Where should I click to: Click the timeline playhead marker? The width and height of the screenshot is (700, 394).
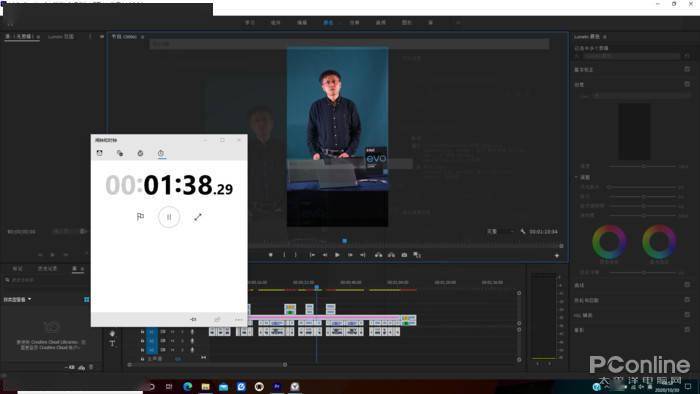[317, 287]
